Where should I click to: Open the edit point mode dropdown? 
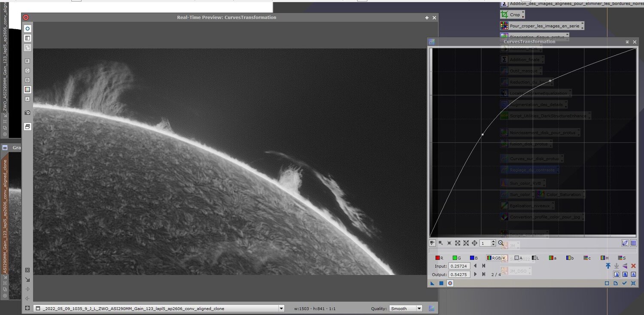click(x=432, y=243)
